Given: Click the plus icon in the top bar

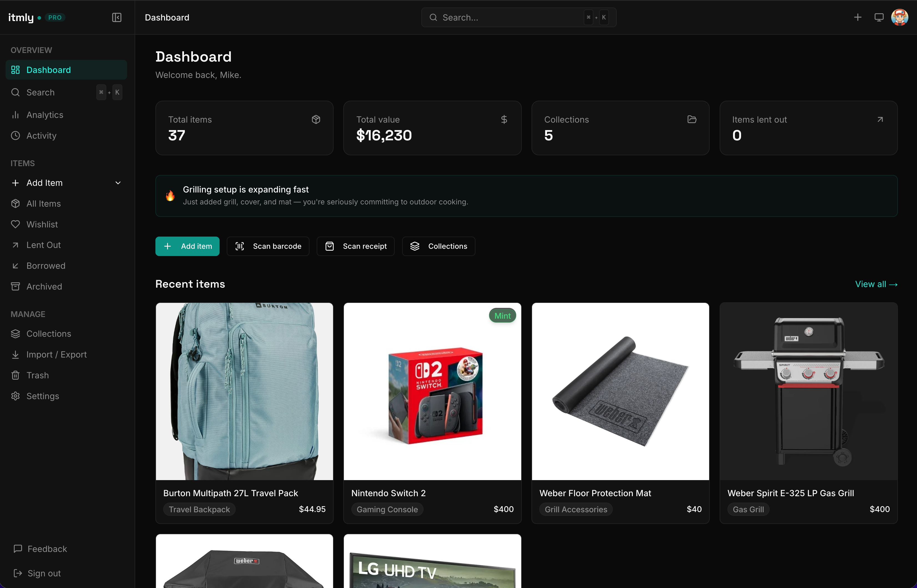Looking at the screenshot, I should pyautogui.click(x=858, y=17).
